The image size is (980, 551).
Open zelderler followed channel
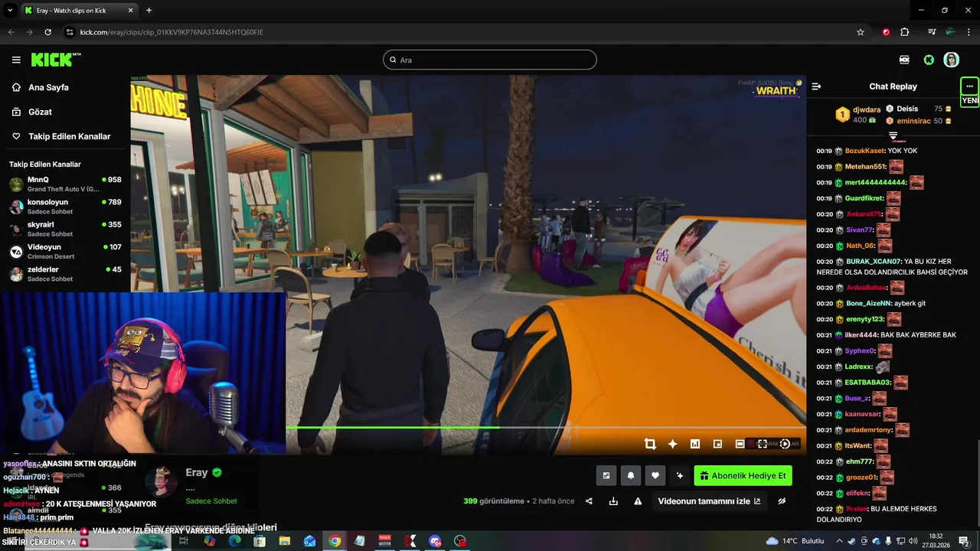[x=65, y=274]
